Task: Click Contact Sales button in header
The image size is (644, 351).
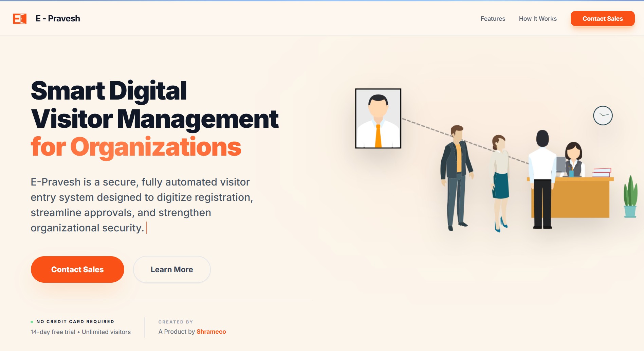Action: (x=603, y=19)
